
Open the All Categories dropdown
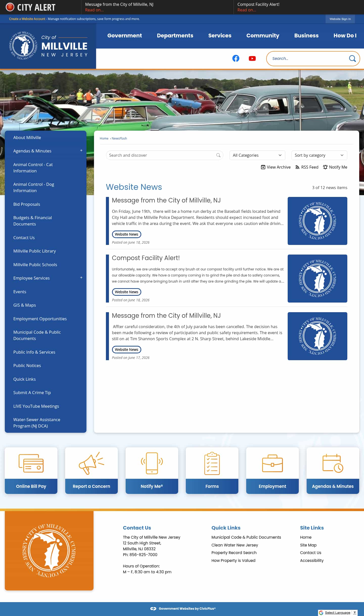[x=257, y=155]
